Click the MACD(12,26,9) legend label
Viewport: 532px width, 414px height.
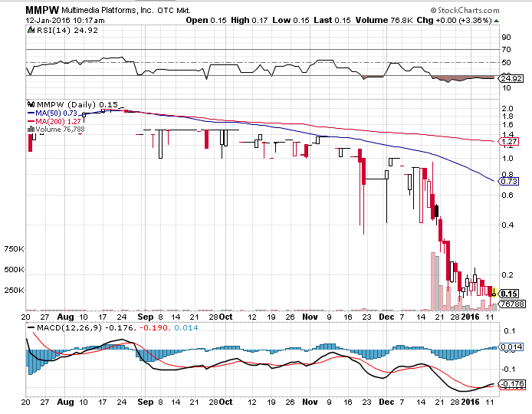pyautogui.click(x=69, y=328)
